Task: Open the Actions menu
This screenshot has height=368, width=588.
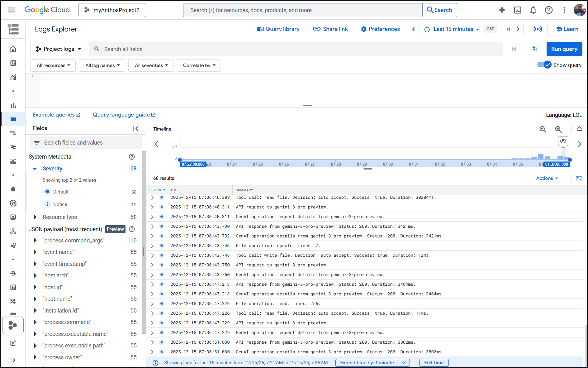Action: 547,178
